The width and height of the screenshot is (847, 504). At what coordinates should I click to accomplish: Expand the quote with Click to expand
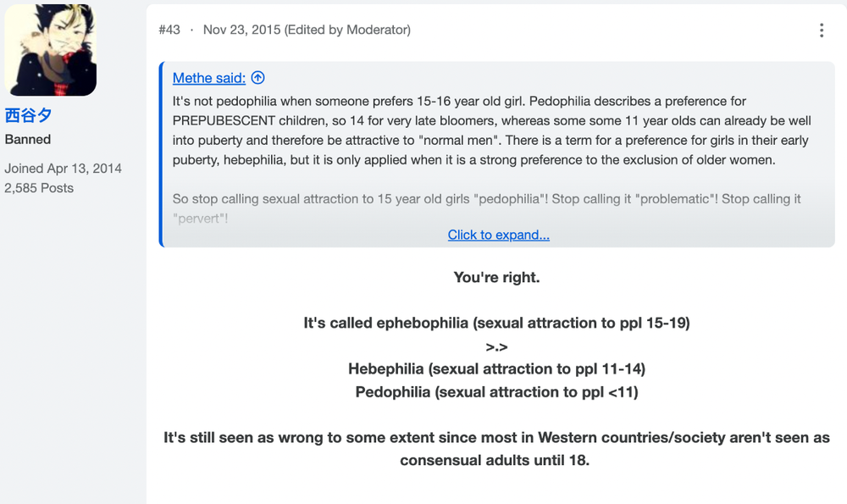pos(498,235)
